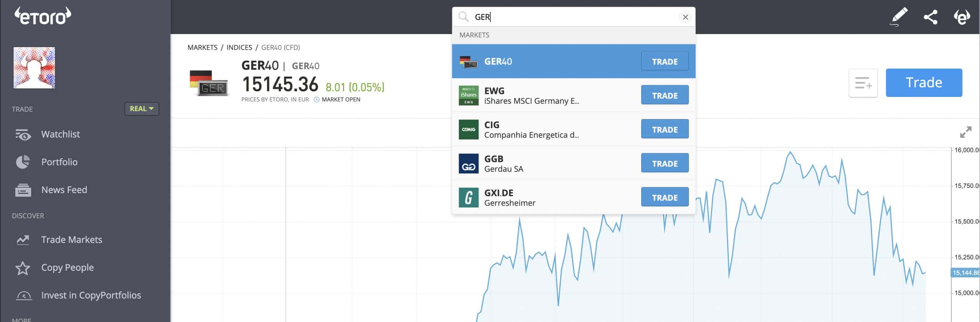Click the pencil write-post icon
Screen dimensions: 980x322
click(898, 17)
